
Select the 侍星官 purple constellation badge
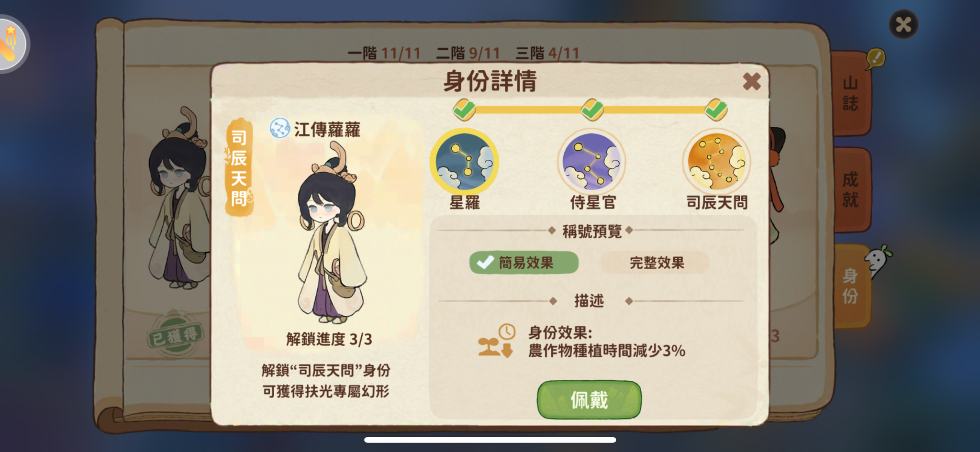coord(591,162)
